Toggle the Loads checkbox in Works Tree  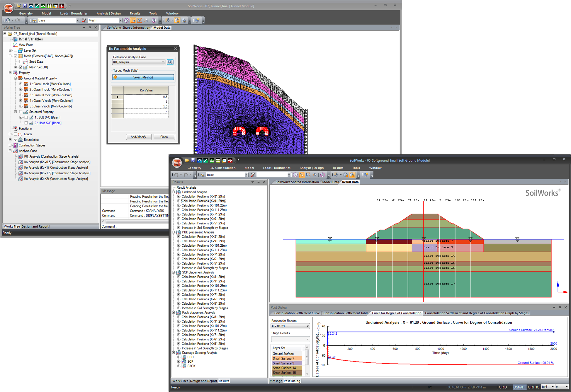point(16,134)
